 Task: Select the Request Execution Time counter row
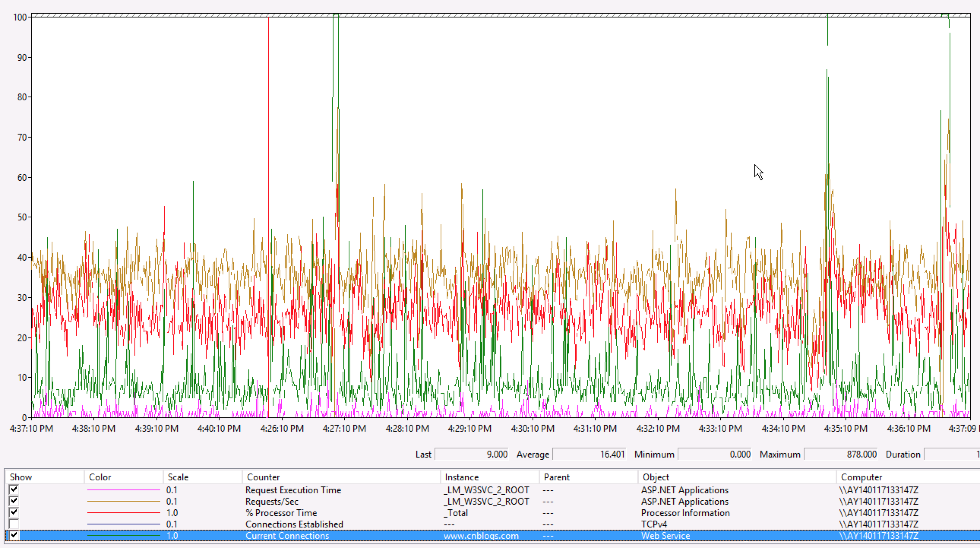pos(492,490)
